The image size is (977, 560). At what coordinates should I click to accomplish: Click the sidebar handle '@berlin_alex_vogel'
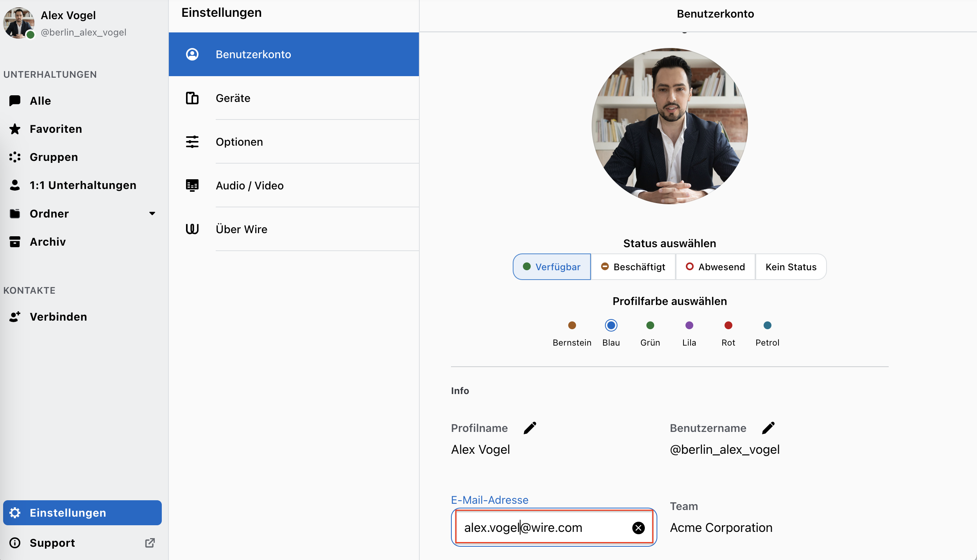pos(84,32)
